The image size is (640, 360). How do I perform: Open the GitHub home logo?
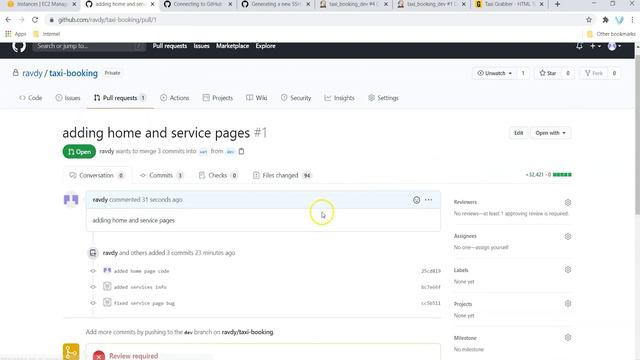(x=19, y=46)
